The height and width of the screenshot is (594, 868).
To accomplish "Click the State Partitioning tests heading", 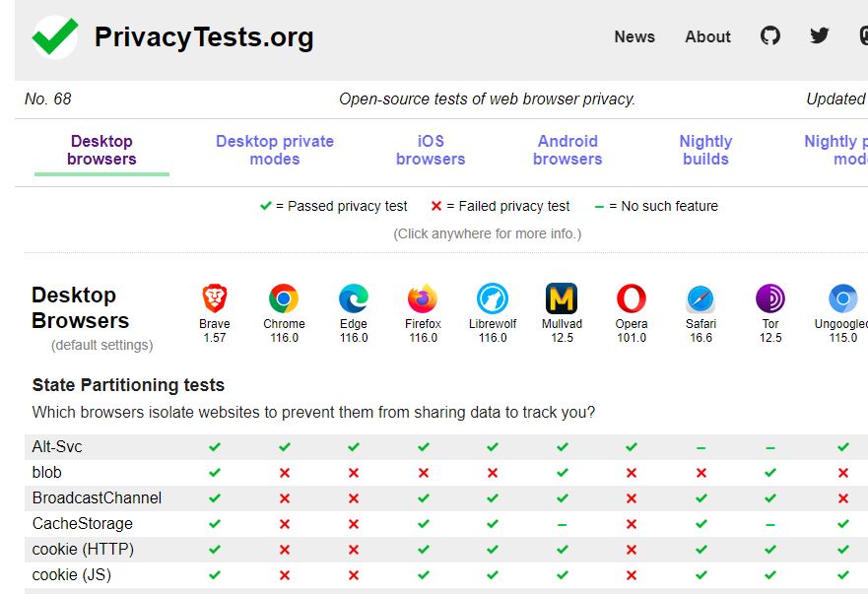I will pyautogui.click(x=128, y=385).
